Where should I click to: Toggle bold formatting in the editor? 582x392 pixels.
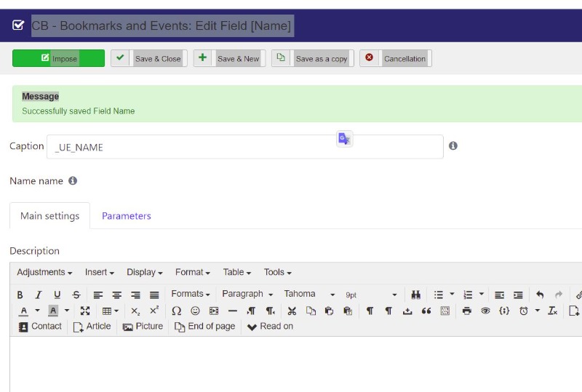(x=20, y=295)
